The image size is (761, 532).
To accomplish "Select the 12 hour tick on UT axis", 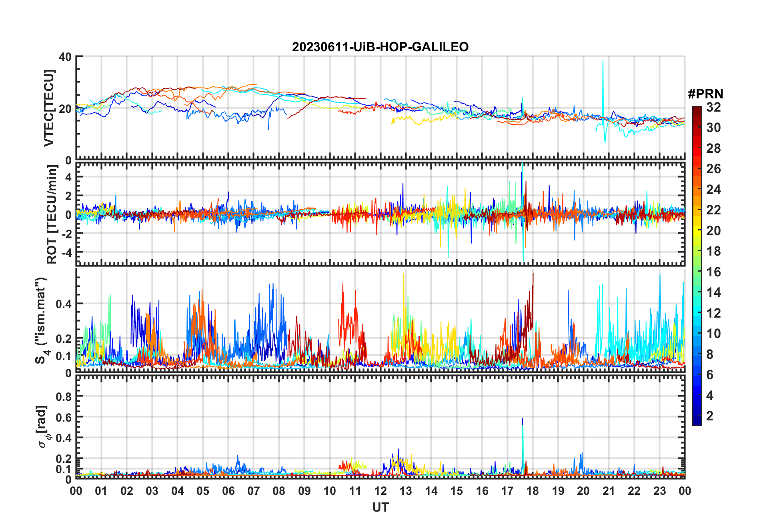I will pyautogui.click(x=380, y=491).
